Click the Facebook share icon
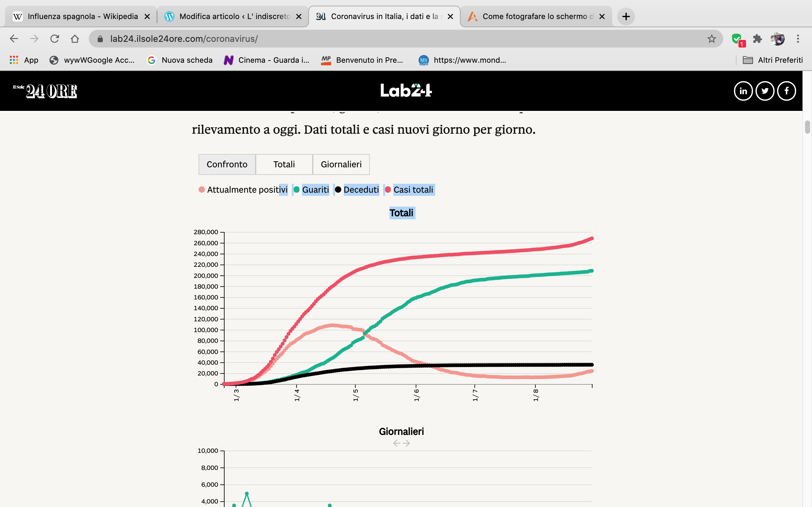 point(786,91)
